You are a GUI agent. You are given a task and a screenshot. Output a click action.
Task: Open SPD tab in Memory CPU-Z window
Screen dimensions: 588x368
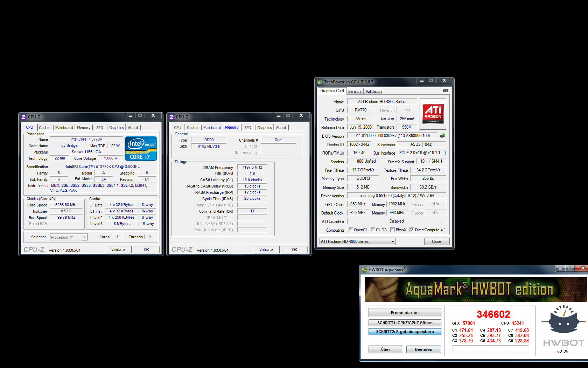point(248,128)
